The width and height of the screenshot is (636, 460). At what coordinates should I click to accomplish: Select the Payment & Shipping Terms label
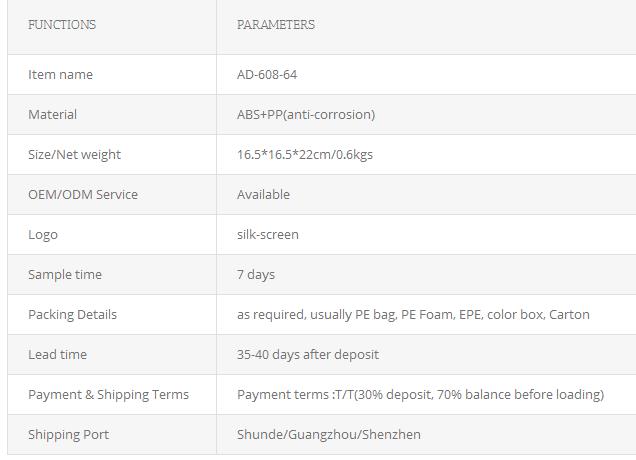click(x=108, y=395)
